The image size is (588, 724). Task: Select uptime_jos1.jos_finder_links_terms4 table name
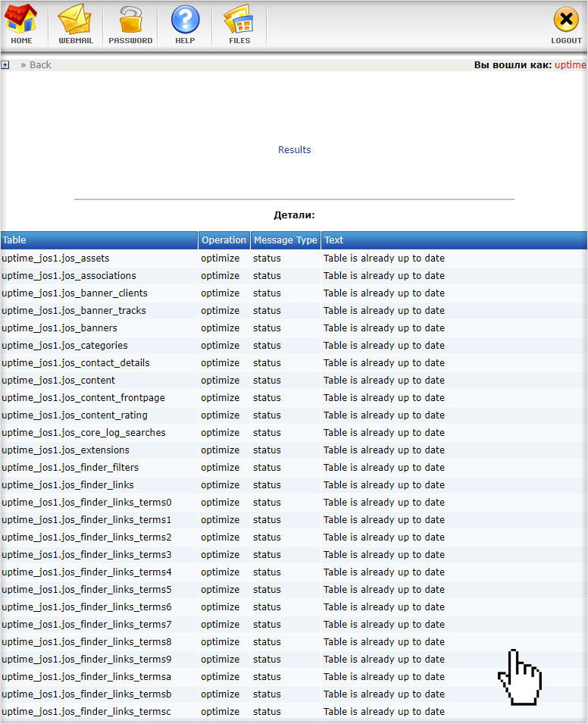click(86, 572)
